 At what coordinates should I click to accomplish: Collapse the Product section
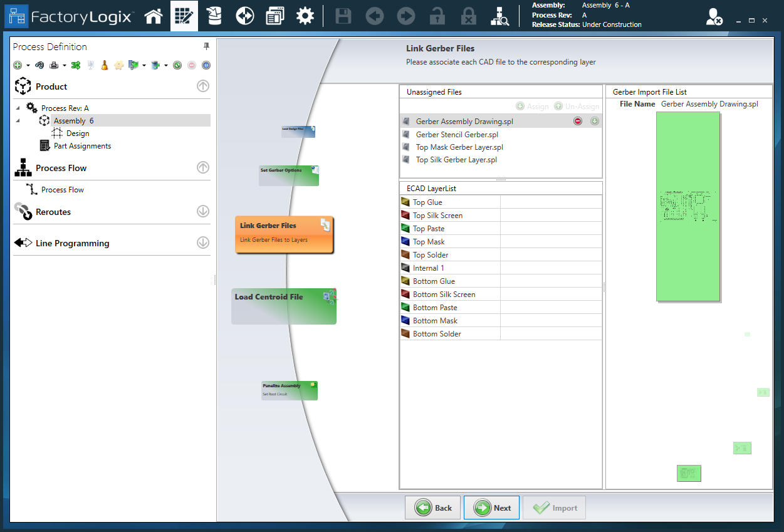pyautogui.click(x=202, y=86)
